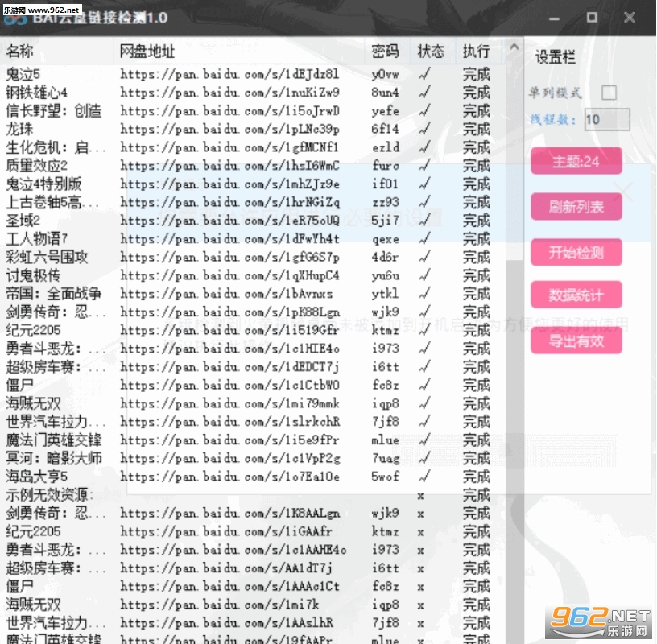Viewport: 657px width, 644px height.
Task: Click the URL ending 1bAvnxs
Action: tap(226, 294)
